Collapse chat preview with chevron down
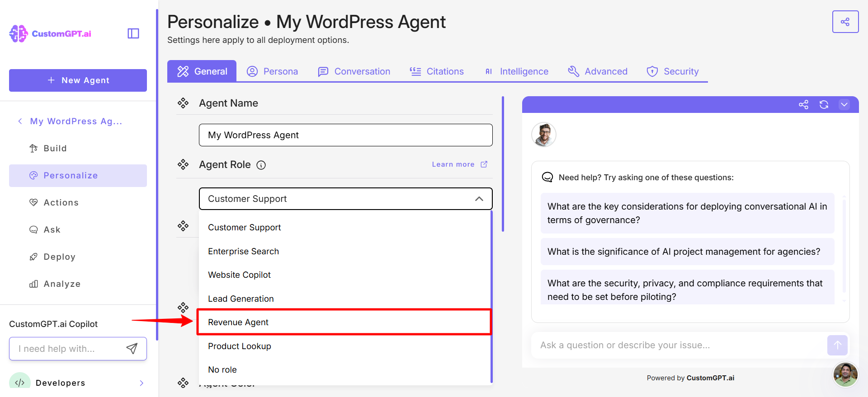Screen dimensions: 868x397 [844, 105]
